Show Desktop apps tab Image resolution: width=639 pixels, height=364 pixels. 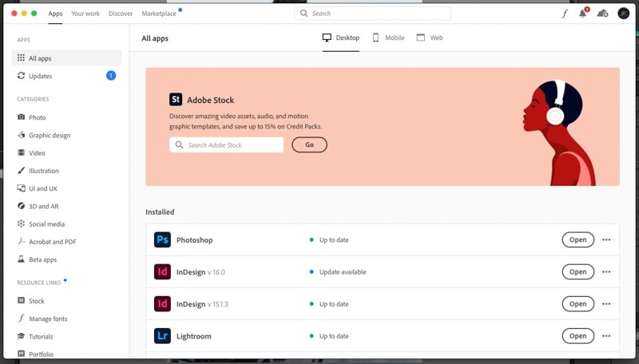coord(341,38)
